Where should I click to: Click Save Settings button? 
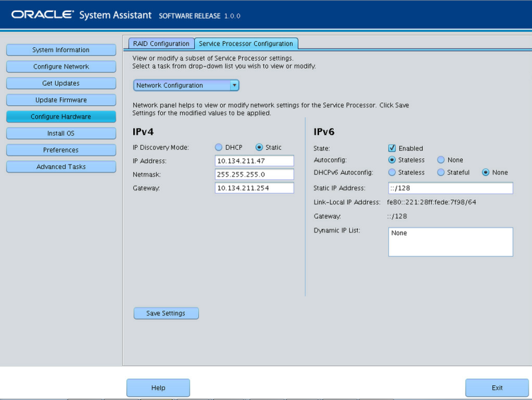pos(166,313)
